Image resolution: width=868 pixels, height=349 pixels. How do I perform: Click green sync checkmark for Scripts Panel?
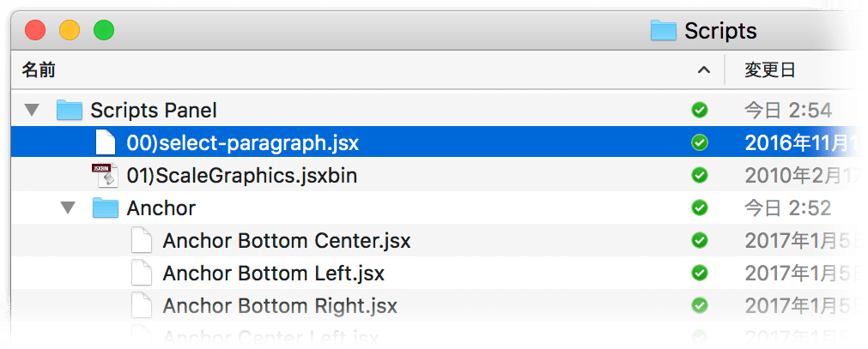click(700, 111)
